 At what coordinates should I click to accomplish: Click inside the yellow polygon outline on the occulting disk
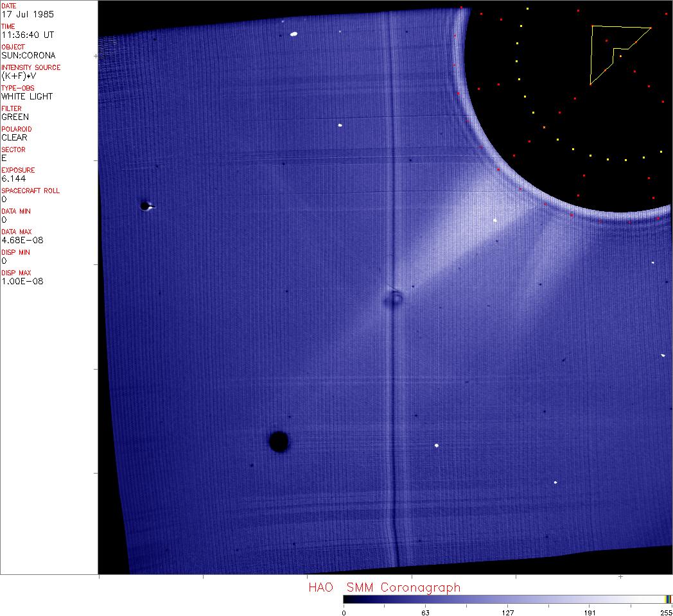pyautogui.click(x=604, y=49)
